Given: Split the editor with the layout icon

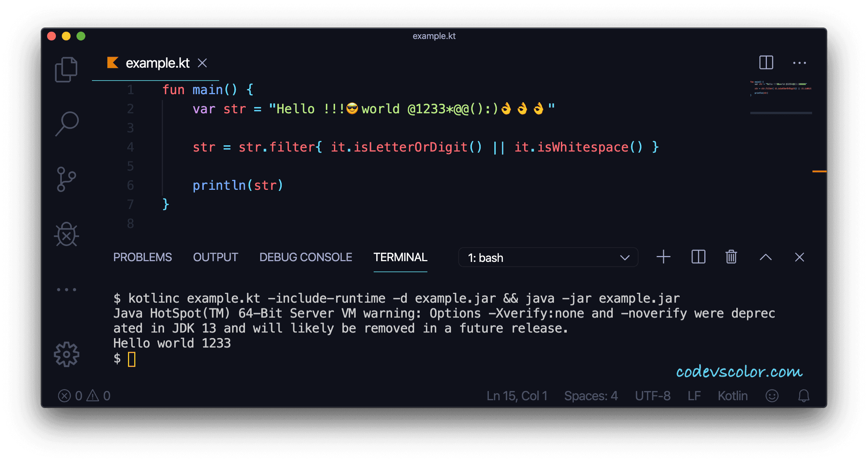Looking at the screenshot, I should click(x=766, y=63).
